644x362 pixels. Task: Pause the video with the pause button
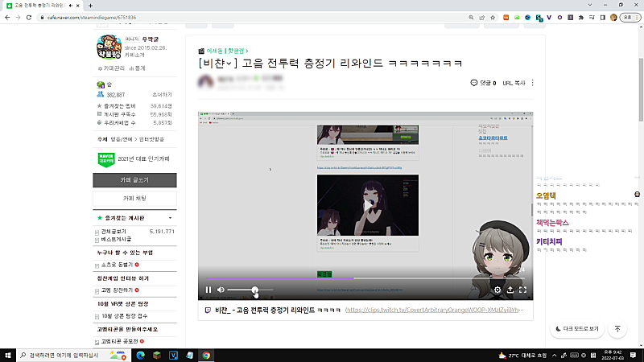pos(208,290)
